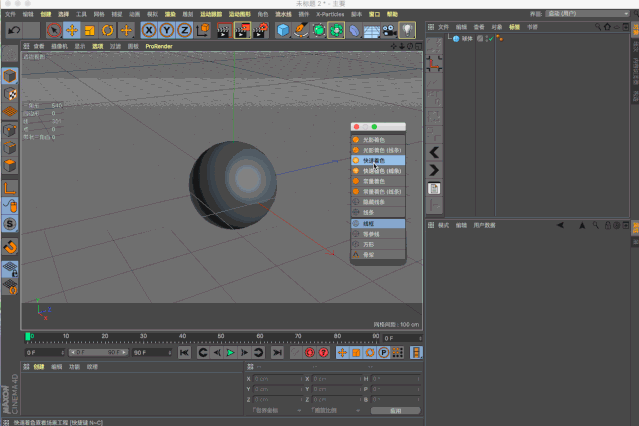Toggle Y axis lock
This screenshot has height=426, width=639.
pyautogui.click(x=167, y=30)
